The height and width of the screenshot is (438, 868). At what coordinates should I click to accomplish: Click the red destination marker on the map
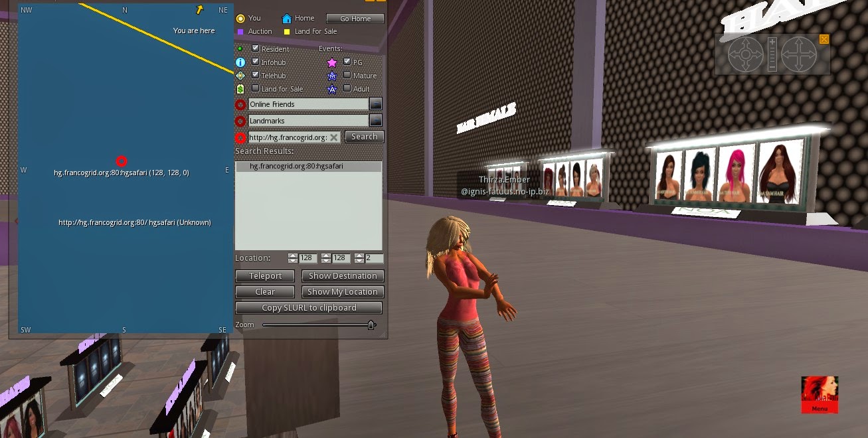(122, 161)
